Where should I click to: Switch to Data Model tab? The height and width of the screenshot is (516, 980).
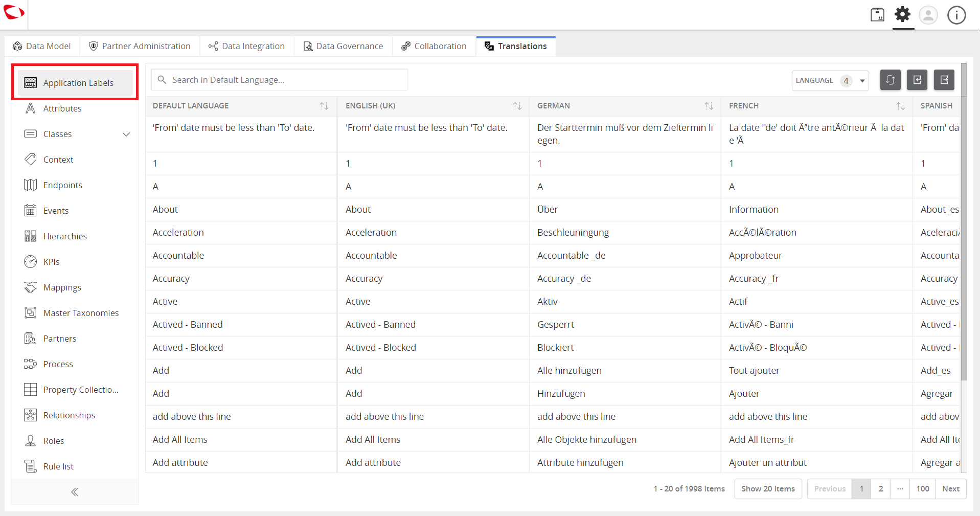42,46
